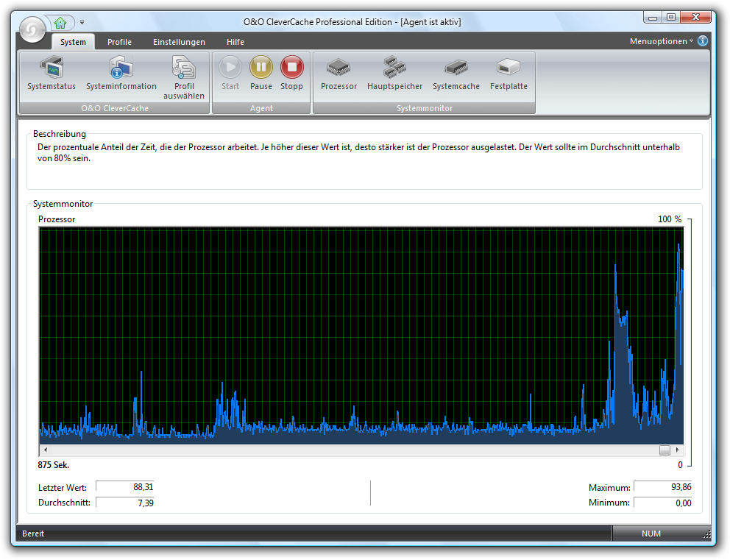Open the Menuoptionen dropdown

click(662, 41)
